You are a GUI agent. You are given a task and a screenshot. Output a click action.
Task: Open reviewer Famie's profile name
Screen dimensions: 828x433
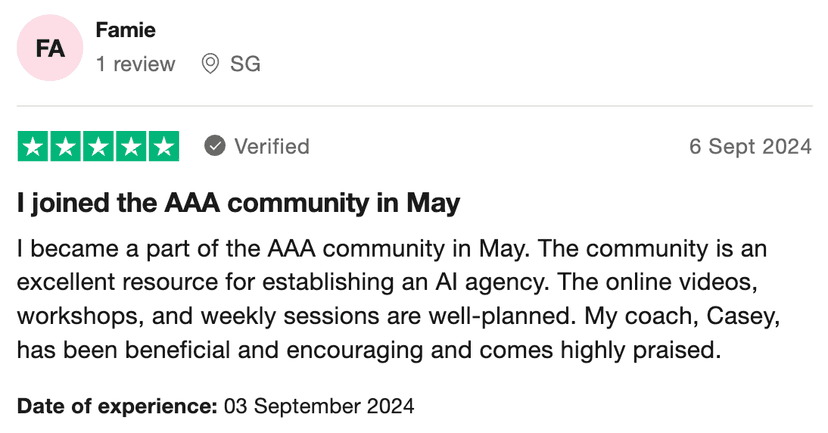coord(126,30)
